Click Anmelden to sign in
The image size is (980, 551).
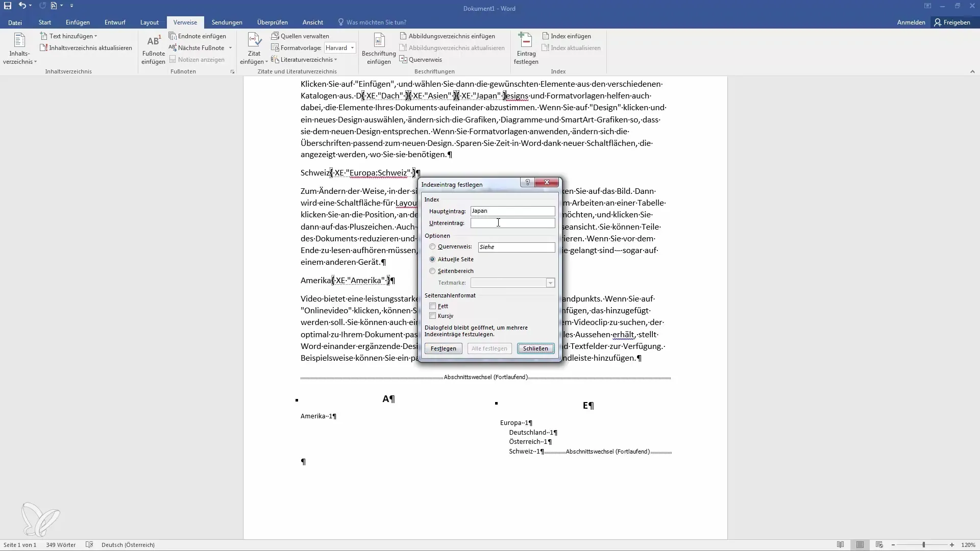911,22
